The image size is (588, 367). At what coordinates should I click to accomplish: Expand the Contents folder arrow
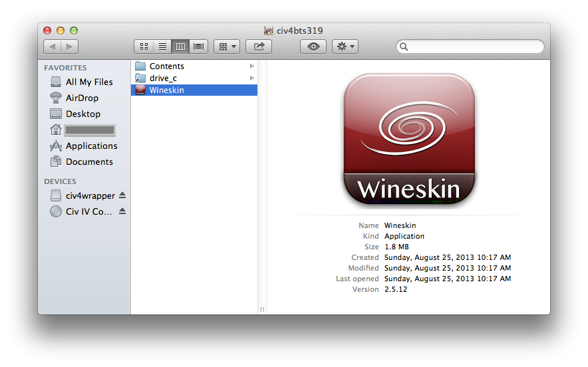coord(252,66)
